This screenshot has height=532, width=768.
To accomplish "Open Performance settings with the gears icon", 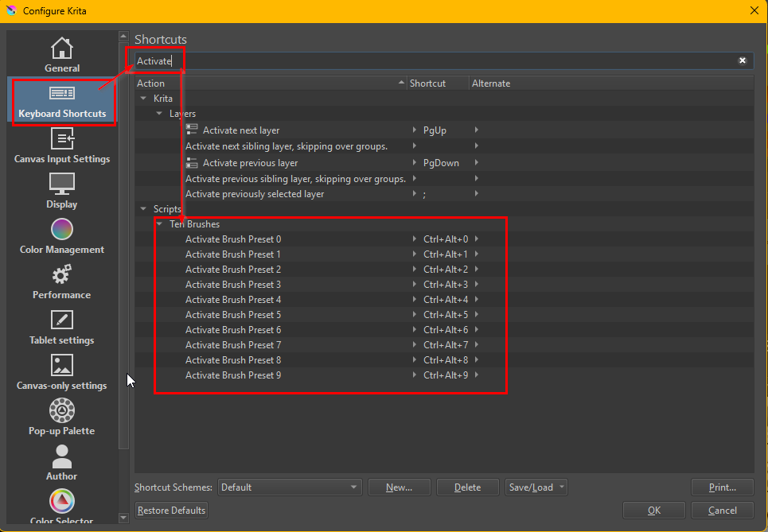I will pos(62,282).
